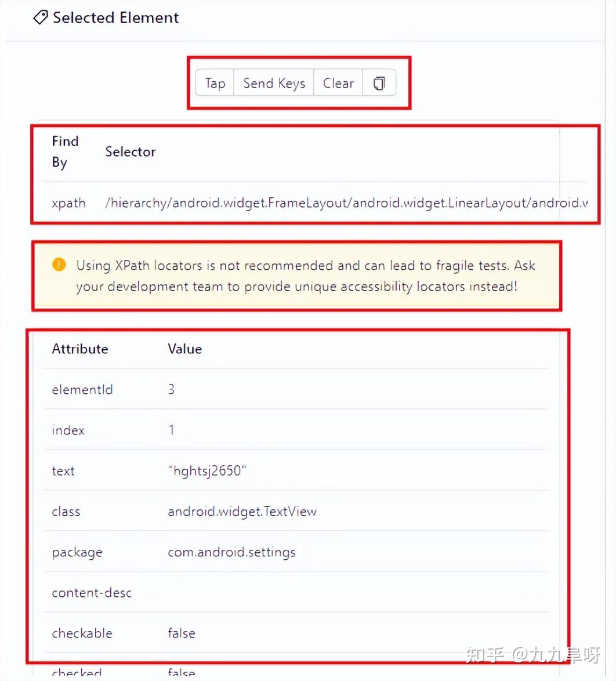Click the text value "hghtsj2650"

coord(207,470)
